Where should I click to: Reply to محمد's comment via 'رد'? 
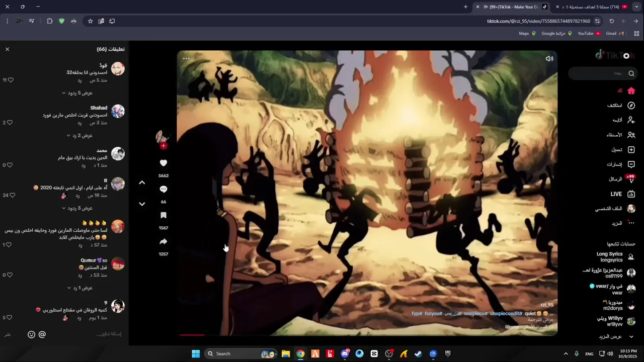point(84,165)
